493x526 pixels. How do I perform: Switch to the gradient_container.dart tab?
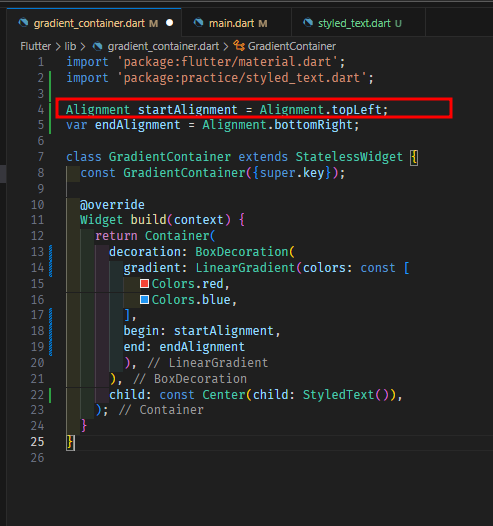(94, 23)
